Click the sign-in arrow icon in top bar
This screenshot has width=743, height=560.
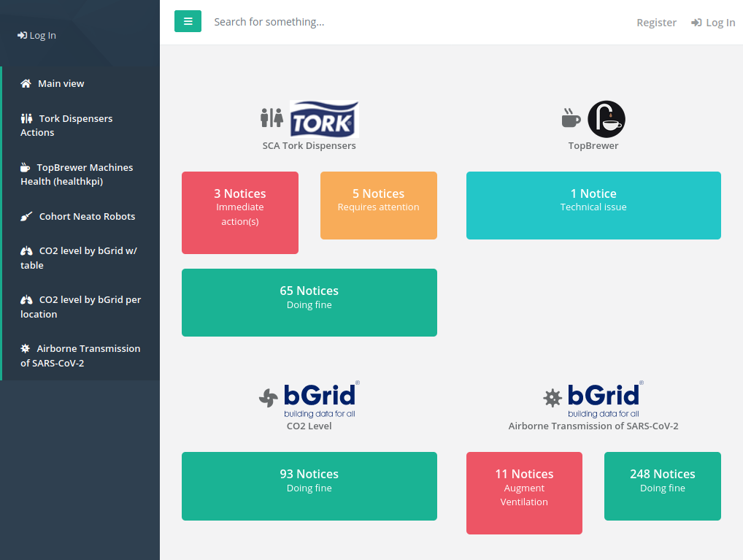(x=696, y=23)
